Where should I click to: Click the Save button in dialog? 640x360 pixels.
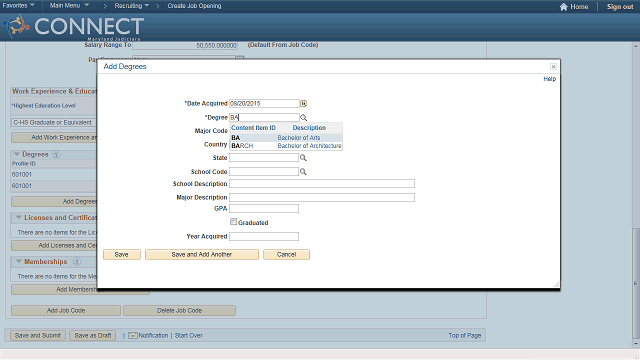coord(122,255)
